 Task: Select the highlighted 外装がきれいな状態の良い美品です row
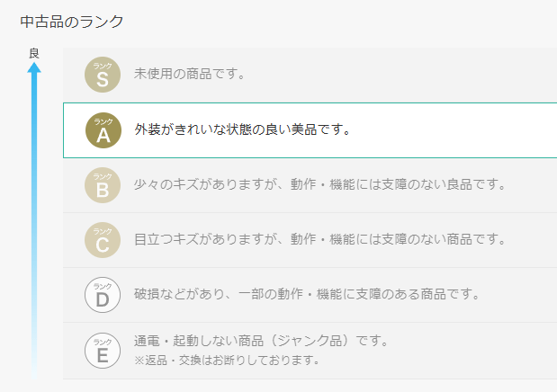click(x=310, y=130)
